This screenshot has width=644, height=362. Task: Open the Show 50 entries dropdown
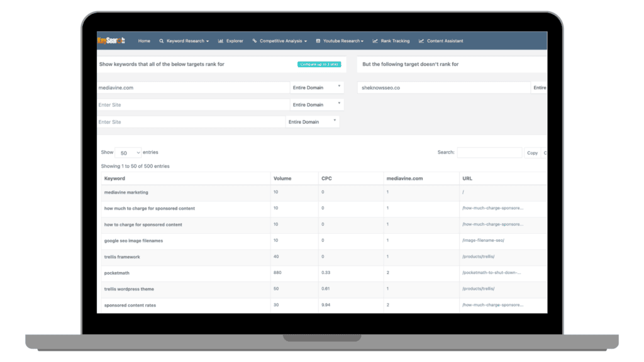(128, 153)
